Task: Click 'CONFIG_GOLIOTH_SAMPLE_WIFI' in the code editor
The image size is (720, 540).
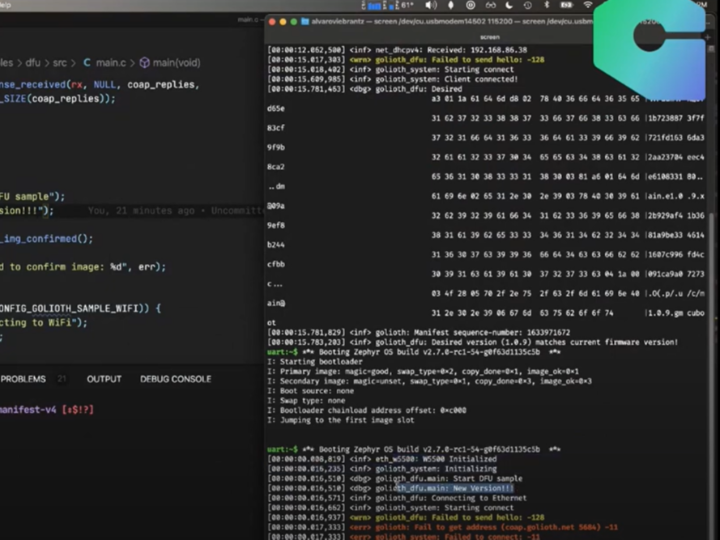Action: pyautogui.click(x=69, y=309)
